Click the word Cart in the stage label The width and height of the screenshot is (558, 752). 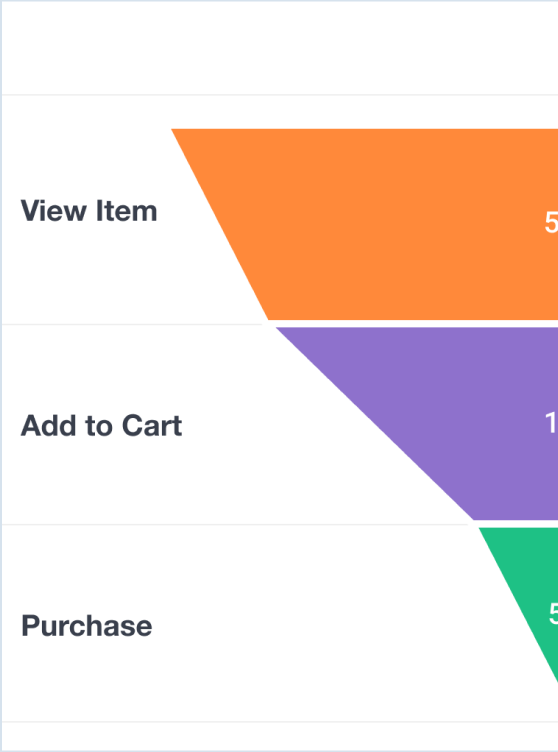pyautogui.click(x=152, y=425)
